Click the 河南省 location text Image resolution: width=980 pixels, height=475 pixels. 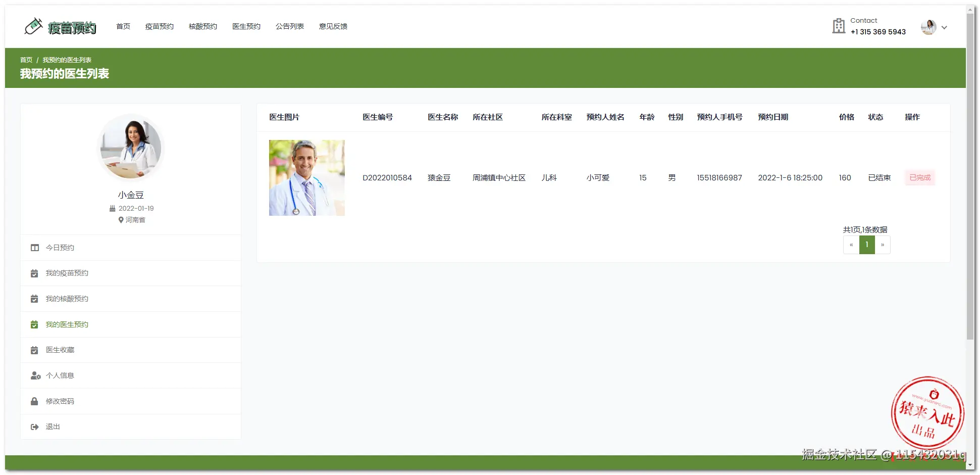135,220
